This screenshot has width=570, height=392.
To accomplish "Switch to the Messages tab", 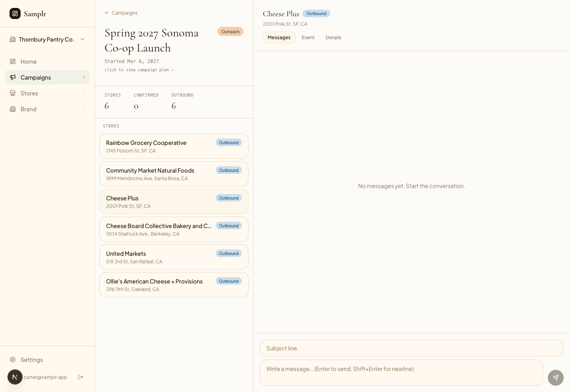I will tap(279, 37).
